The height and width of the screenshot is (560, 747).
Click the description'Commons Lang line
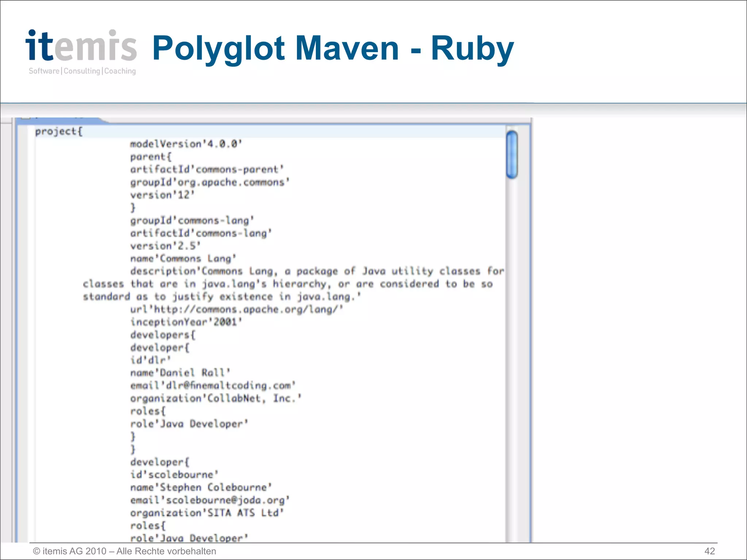pos(317,271)
